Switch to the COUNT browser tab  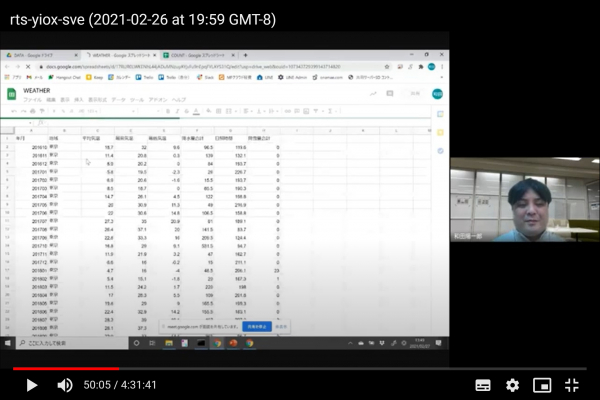click(191, 55)
